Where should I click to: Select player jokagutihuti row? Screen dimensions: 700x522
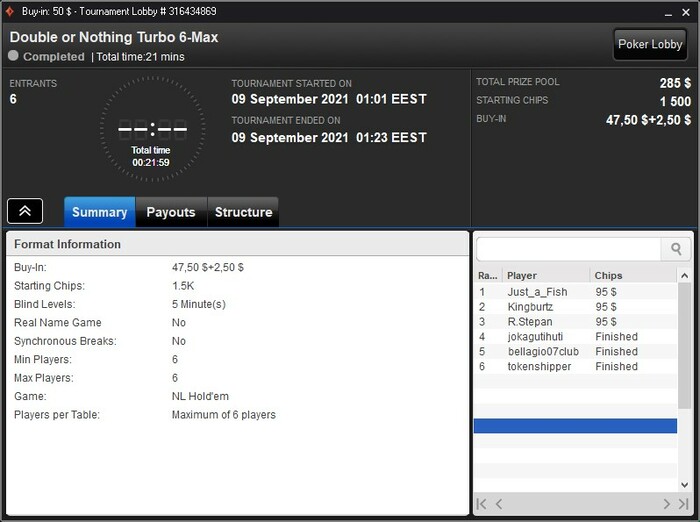pos(575,336)
